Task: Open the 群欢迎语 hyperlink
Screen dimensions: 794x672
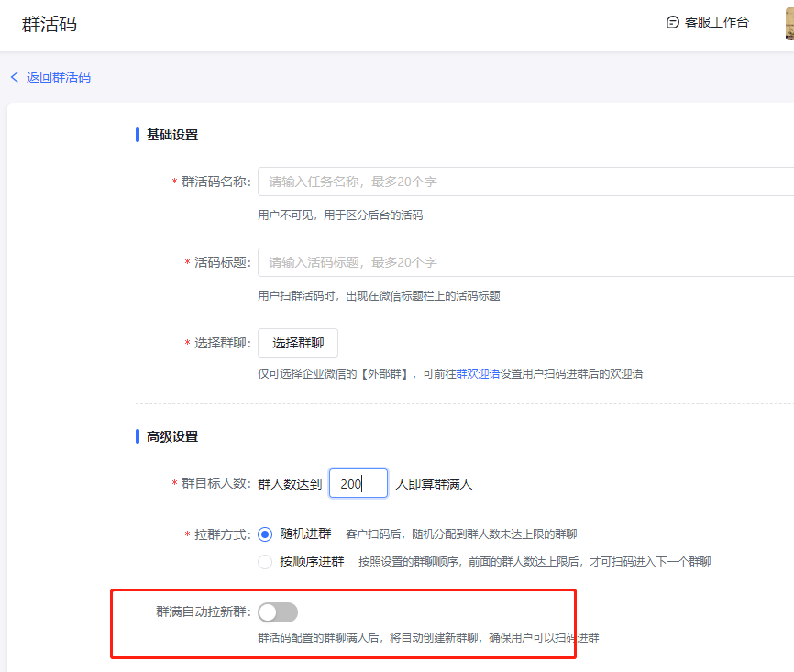Action: [x=478, y=373]
